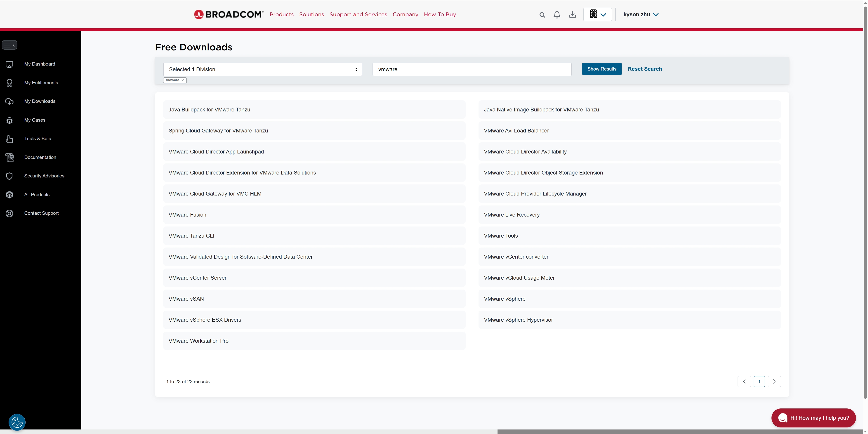Open VMware Tanzu CLI
Image resolution: width=868 pixels, height=434 pixels.
(314, 236)
